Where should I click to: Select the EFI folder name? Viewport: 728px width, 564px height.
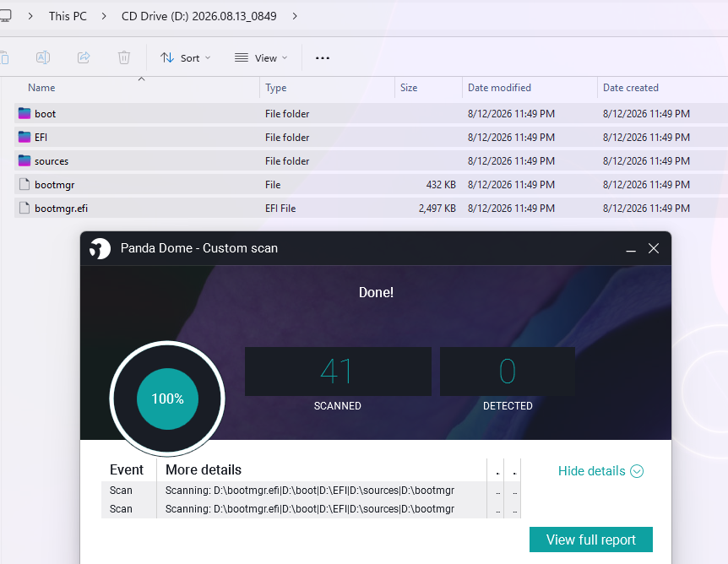pyautogui.click(x=41, y=138)
